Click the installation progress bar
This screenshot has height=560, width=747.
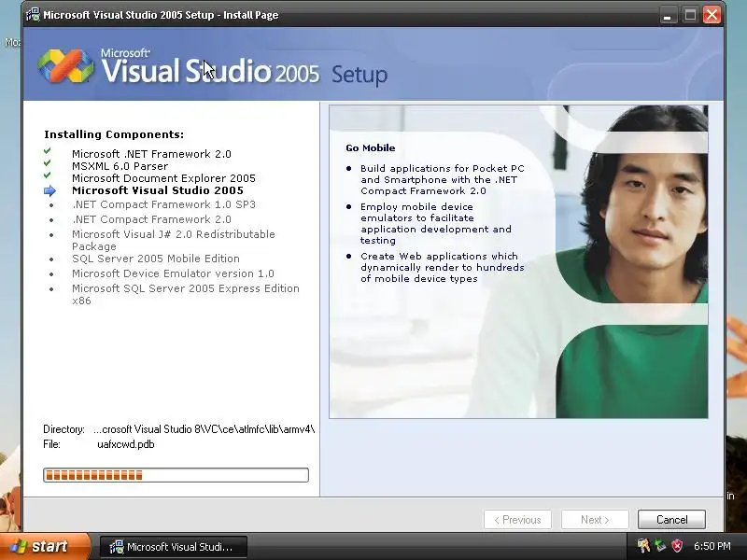coord(176,475)
